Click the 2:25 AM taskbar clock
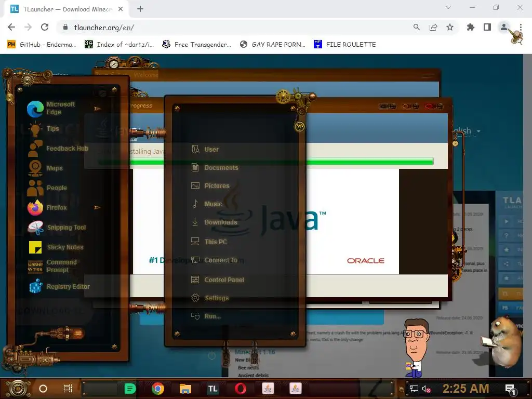This screenshot has height=399, width=532. pos(465,389)
